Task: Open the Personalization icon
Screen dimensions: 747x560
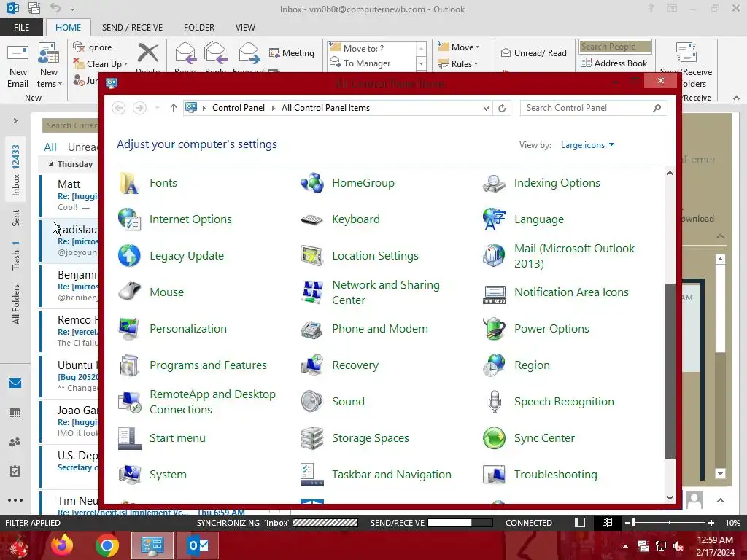Action: 129,329
